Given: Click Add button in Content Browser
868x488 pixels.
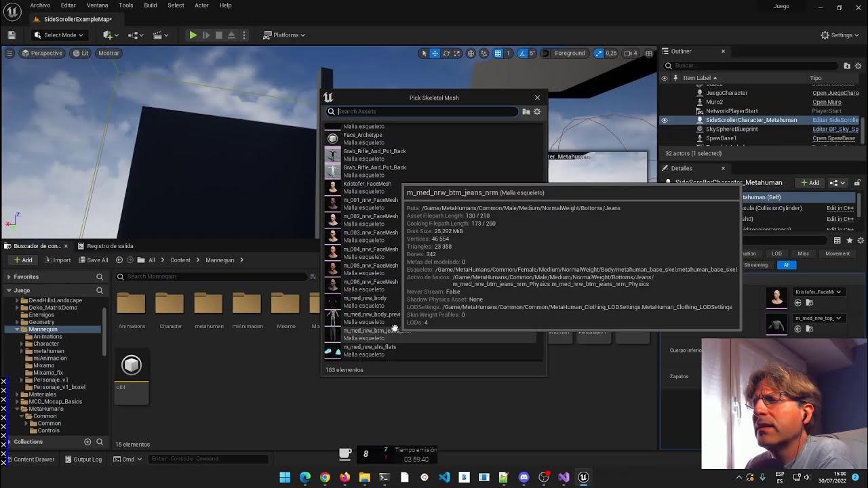Looking at the screenshot, I should point(22,260).
